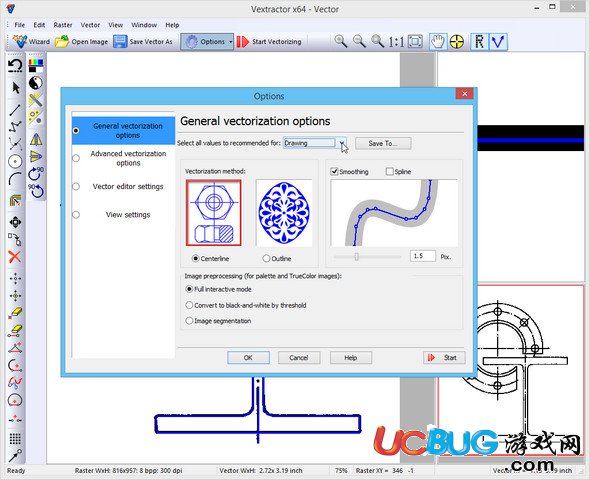Image resolution: width=590 pixels, height=480 pixels.
Task: Switch to vector view V icon
Action: point(498,41)
